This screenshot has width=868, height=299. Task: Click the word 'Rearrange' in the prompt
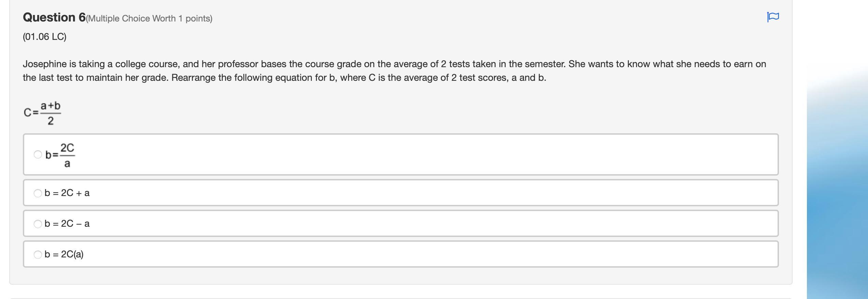tap(193, 78)
